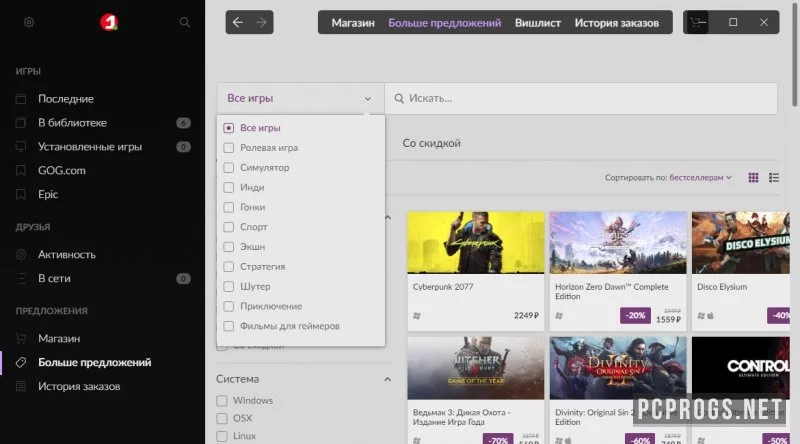Check the Спорт genre
800x444 pixels.
[229, 227]
